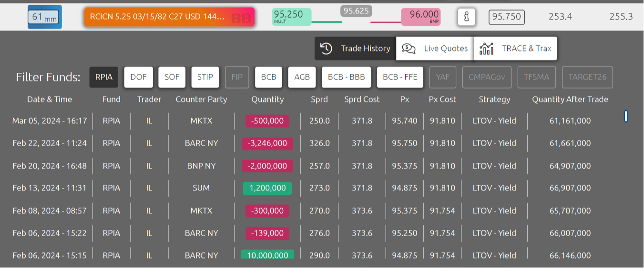Toggle the DOF fund filter
644x268 pixels.
139,77
